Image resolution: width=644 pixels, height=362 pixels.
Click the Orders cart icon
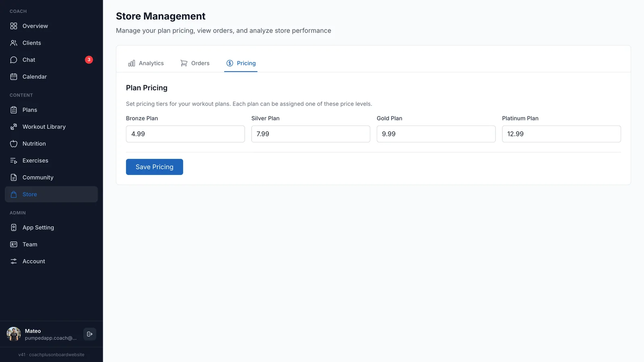click(x=184, y=63)
